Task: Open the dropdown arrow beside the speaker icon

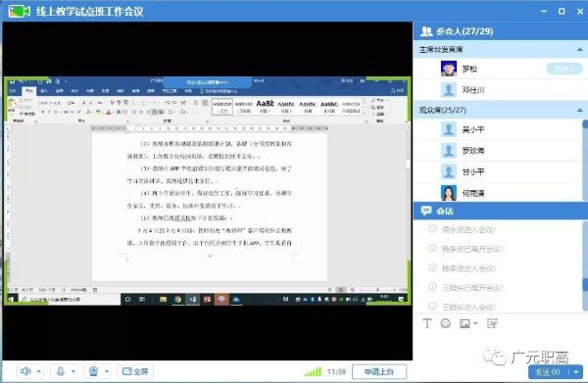Action: pyautogui.click(x=39, y=372)
